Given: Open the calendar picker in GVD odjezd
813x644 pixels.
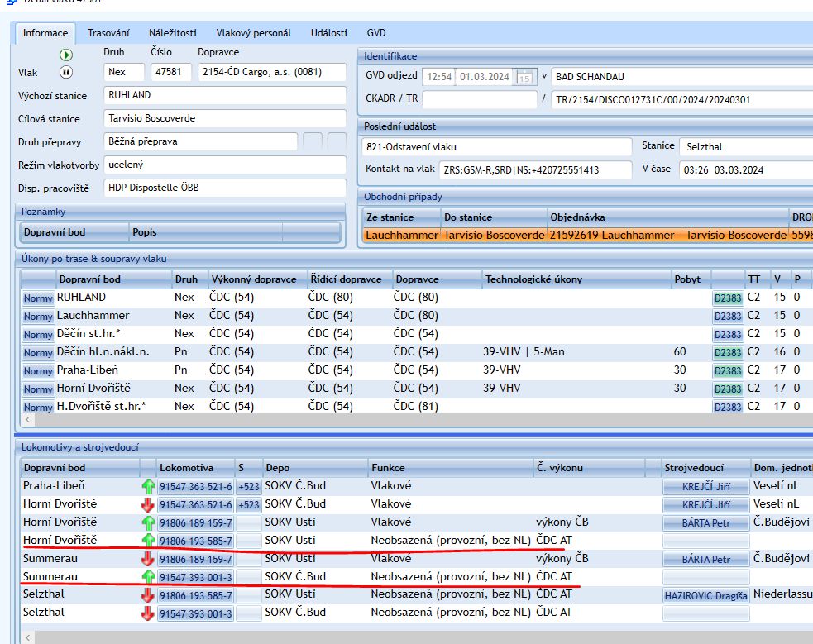Looking at the screenshot, I should pyautogui.click(x=524, y=77).
